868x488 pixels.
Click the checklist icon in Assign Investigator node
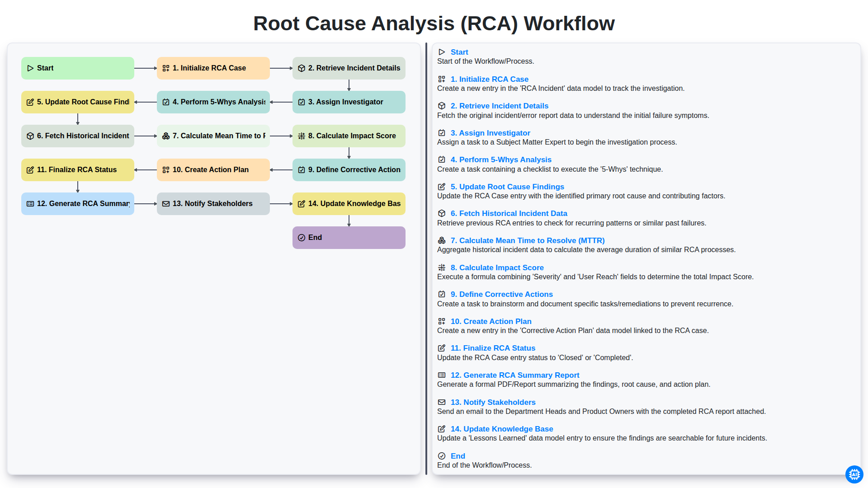[x=302, y=102]
